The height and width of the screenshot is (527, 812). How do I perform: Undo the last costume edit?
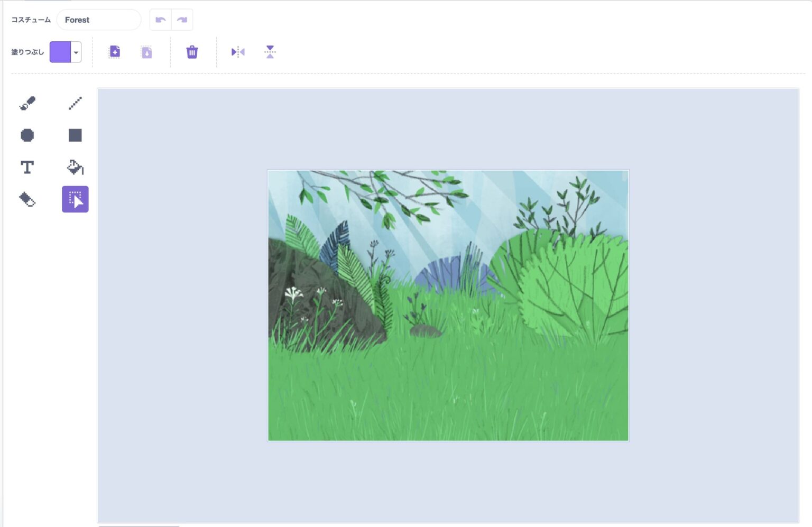click(161, 20)
